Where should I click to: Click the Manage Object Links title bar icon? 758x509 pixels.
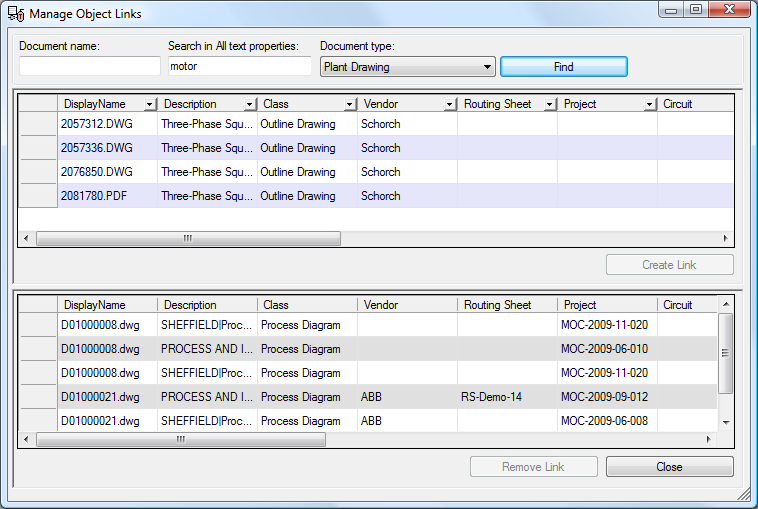16,14
